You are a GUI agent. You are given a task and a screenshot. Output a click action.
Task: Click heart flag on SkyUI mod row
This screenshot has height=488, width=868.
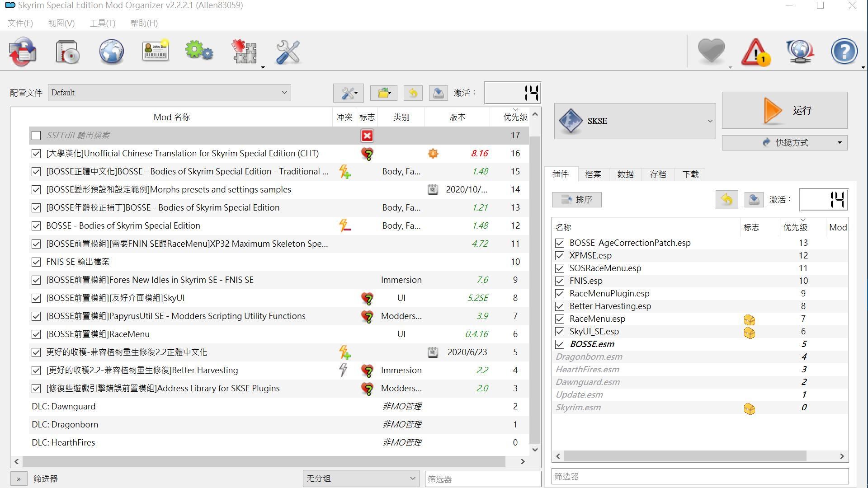point(367,298)
